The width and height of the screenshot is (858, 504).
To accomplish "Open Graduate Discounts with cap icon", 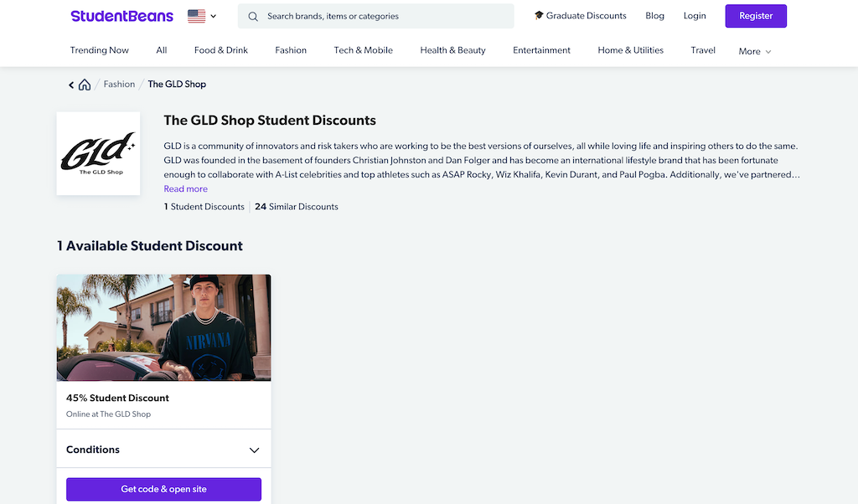I will pyautogui.click(x=581, y=16).
